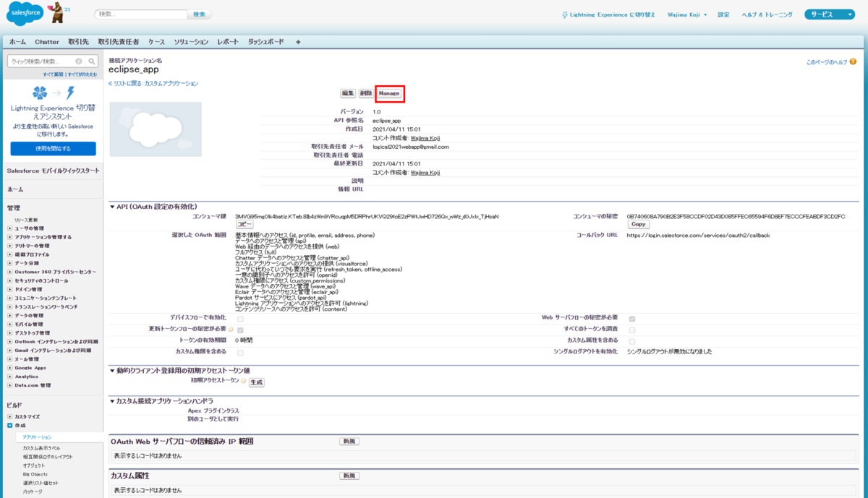Expand アプリケーションを管理する tree node

(x=10, y=237)
